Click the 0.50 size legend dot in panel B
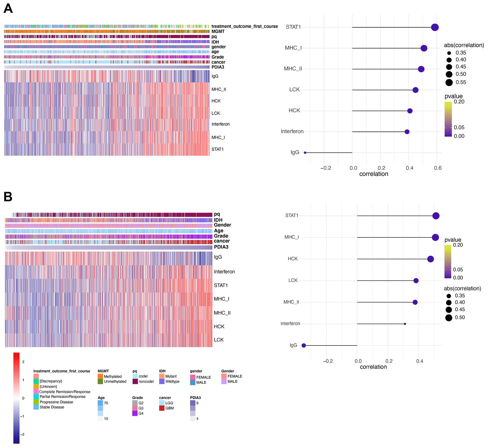This screenshot has width=488, height=448. pos(449,318)
